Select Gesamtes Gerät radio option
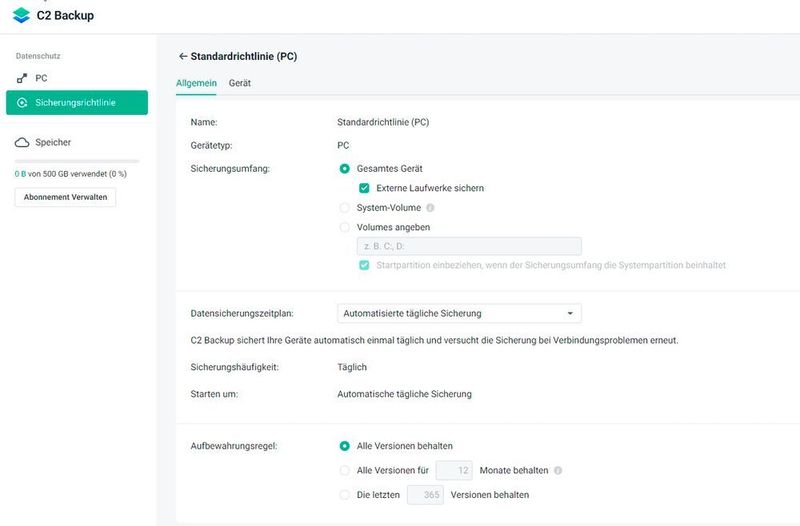 click(346, 169)
